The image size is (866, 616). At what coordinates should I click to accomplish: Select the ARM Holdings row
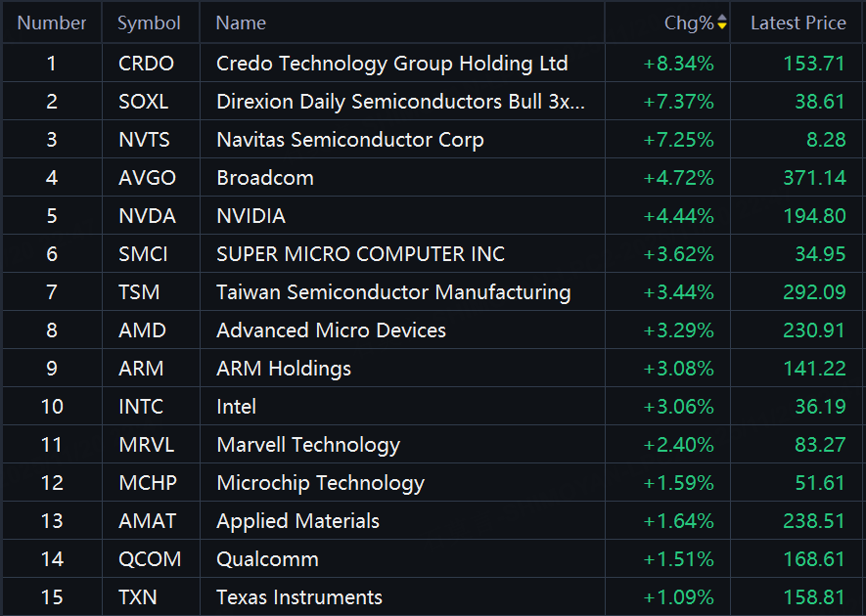[284, 369]
